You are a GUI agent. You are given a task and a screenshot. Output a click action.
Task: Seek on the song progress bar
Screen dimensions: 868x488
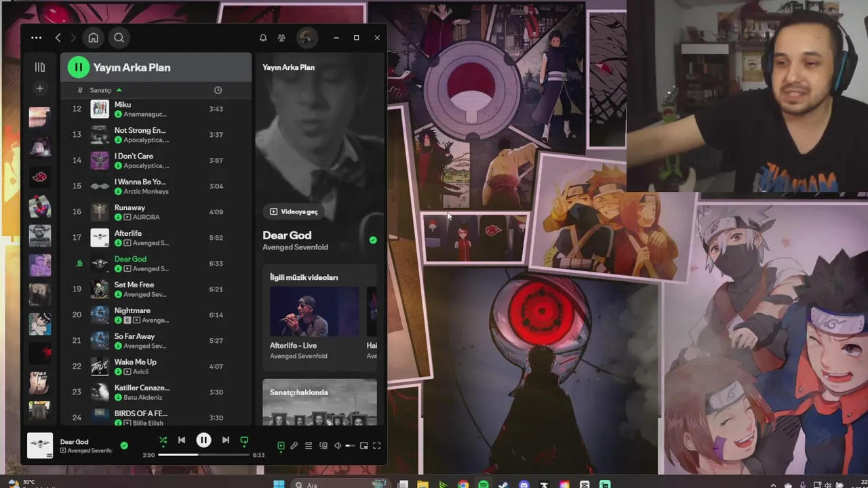click(x=203, y=455)
